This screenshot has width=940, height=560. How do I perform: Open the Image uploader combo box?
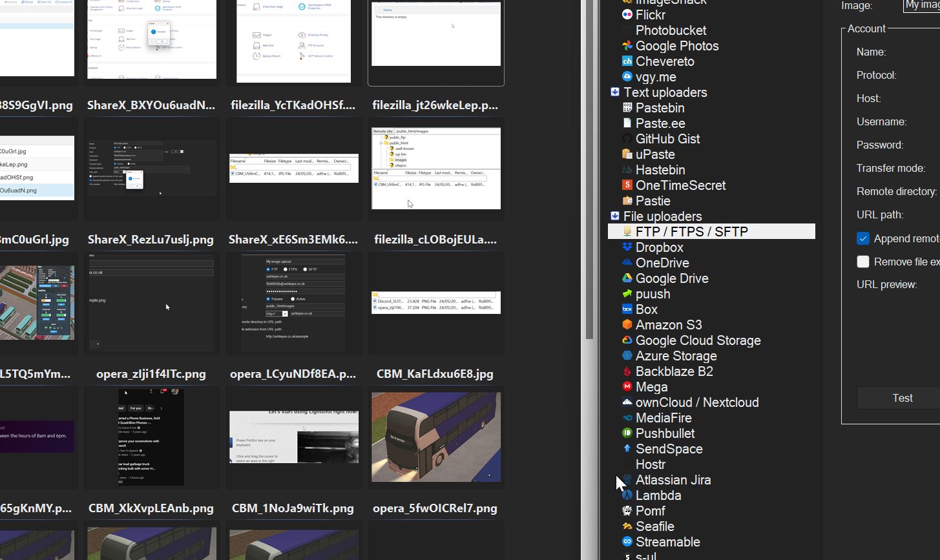coord(921,5)
